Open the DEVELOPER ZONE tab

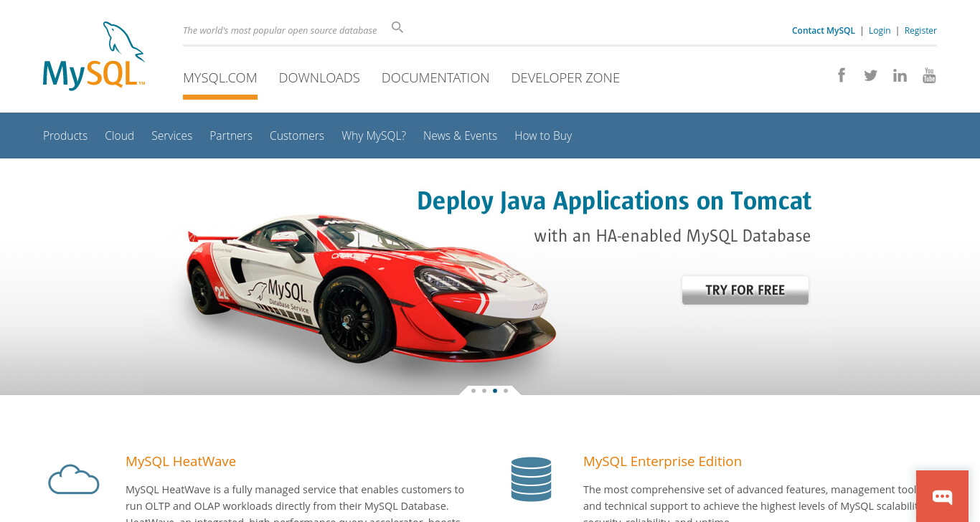(565, 78)
